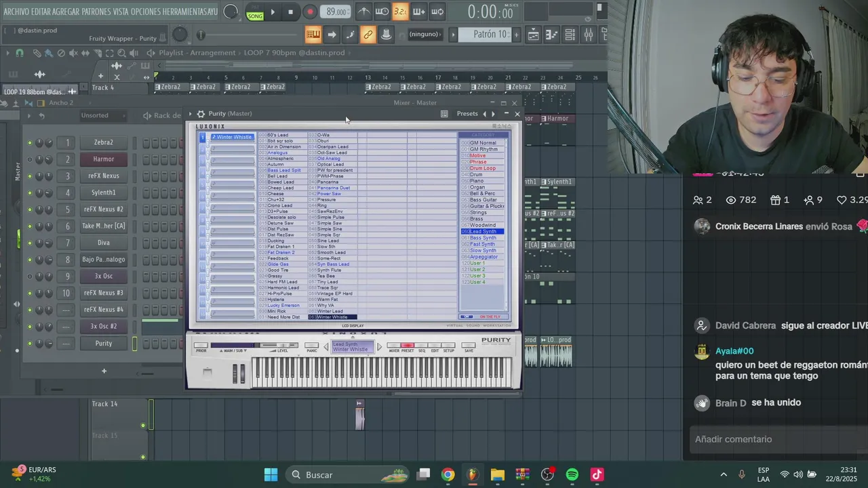Image resolution: width=868 pixels, height=488 pixels.
Task: Toggle the 3.2 recording countdown icon
Action: tap(401, 12)
